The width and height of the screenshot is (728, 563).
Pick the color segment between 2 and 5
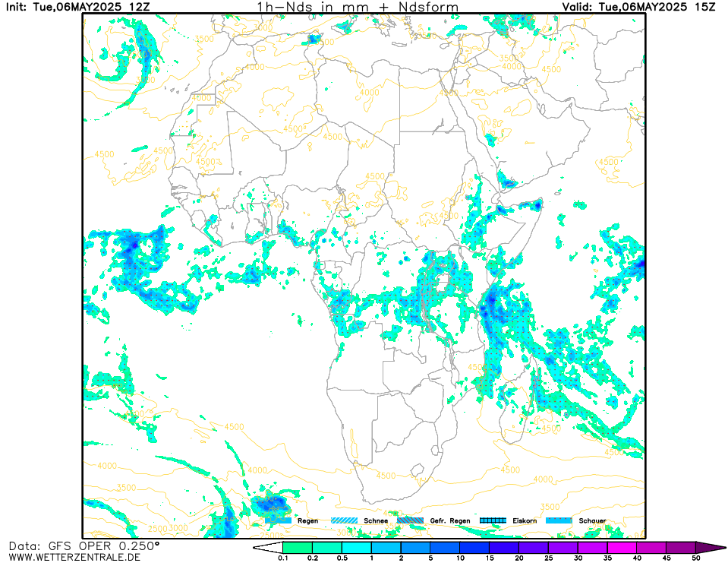click(415, 548)
